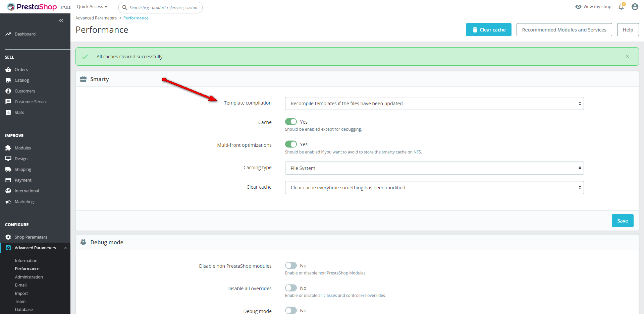Focus the product search field
Screen dimensions: 644x314
point(160,8)
